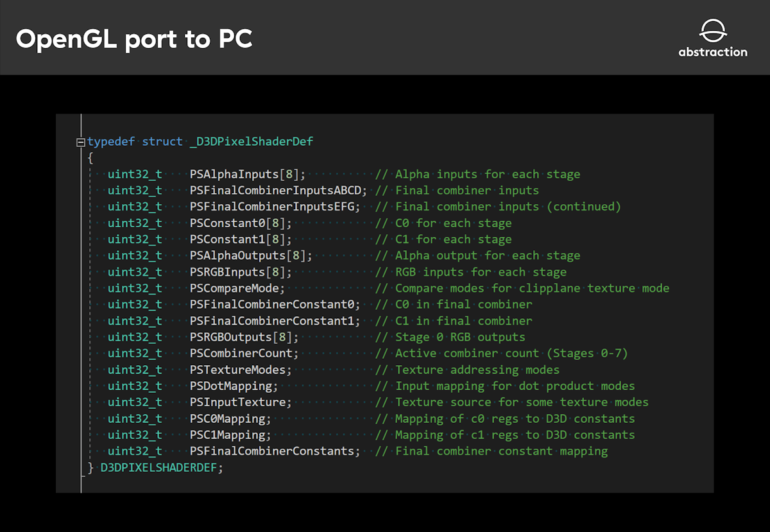
Task: Click the typedef keyword
Action: coord(111,141)
